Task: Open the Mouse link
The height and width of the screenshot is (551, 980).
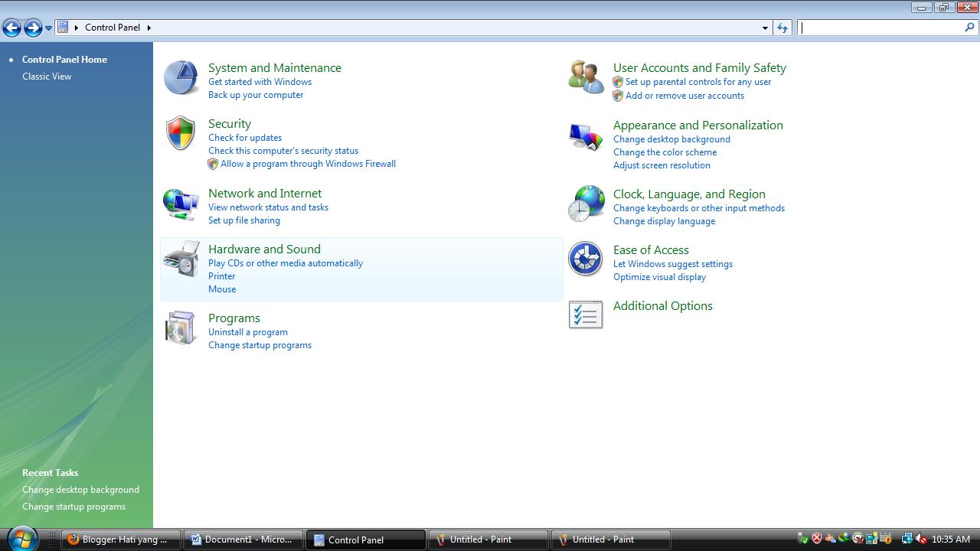Action: tap(222, 289)
